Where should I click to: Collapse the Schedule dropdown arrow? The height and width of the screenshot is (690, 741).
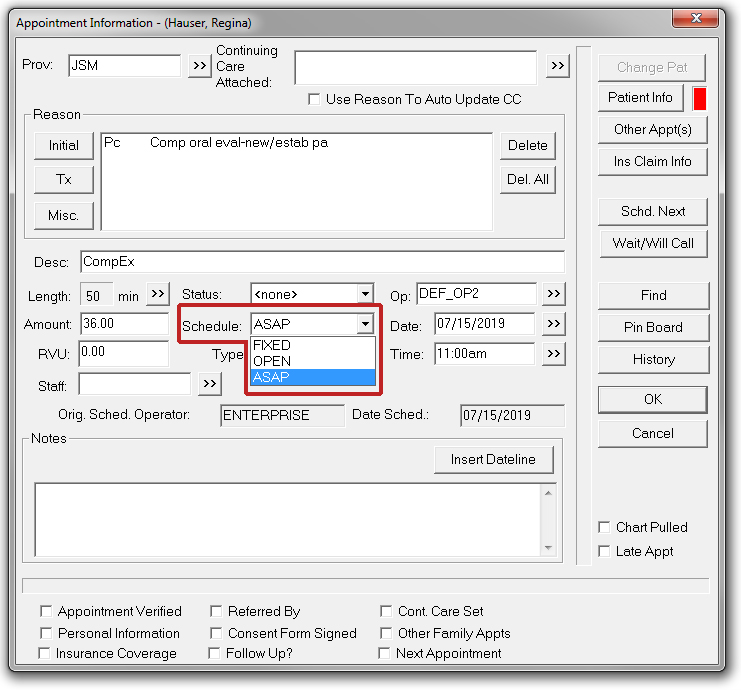pyautogui.click(x=365, y=324)
